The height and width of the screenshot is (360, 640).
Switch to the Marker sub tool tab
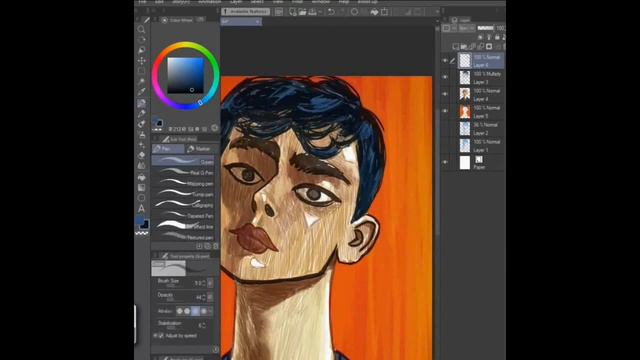click(200, 149)
